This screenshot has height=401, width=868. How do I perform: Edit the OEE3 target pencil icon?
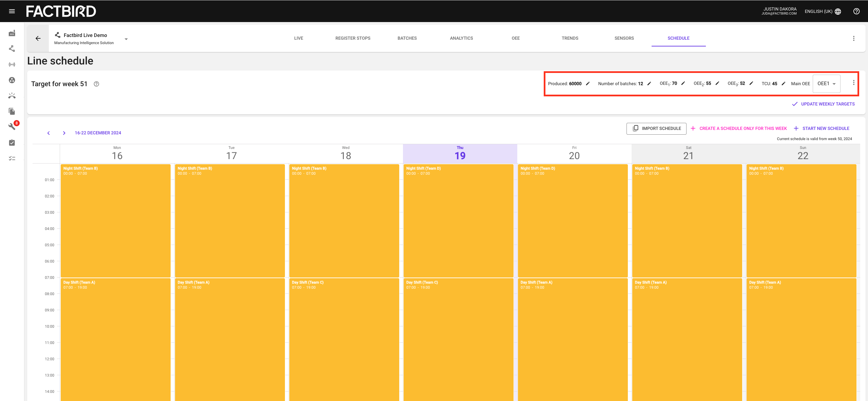click(751, 83)
